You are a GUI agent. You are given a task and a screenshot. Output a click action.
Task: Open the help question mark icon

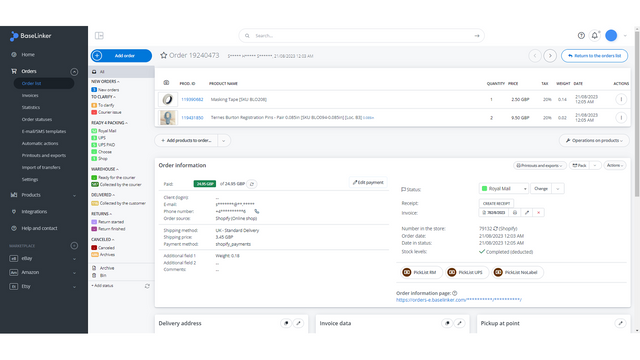coord(581,36)
